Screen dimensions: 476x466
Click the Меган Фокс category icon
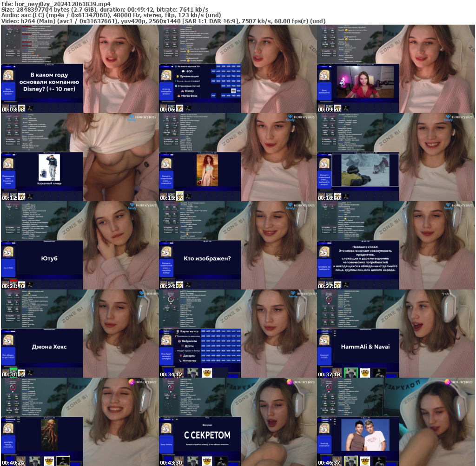point(178,96)
